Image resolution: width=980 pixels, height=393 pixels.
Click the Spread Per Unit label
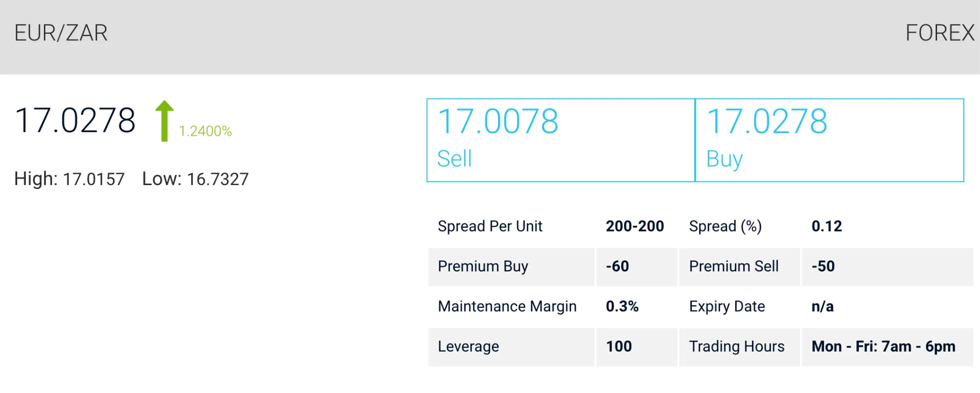(490, 226)
